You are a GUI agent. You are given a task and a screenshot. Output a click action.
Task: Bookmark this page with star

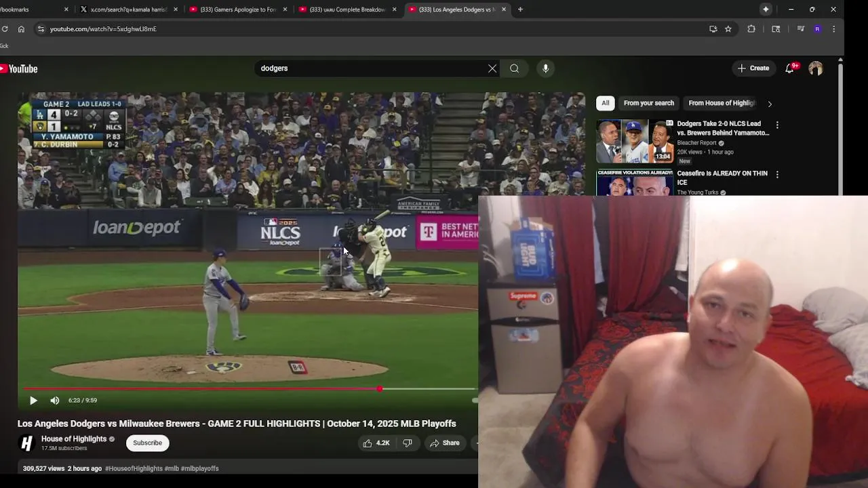[728, 29]
